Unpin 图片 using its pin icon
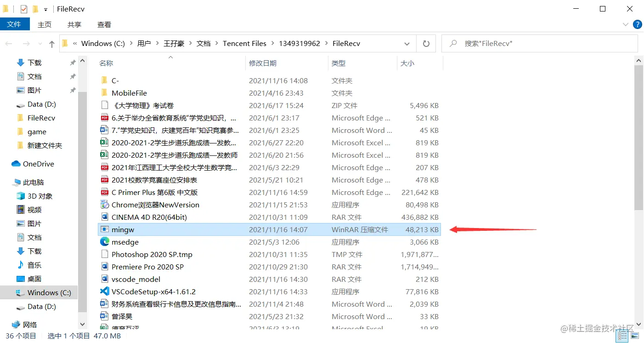Screen dimensions: 644x343 click(73, 90)
